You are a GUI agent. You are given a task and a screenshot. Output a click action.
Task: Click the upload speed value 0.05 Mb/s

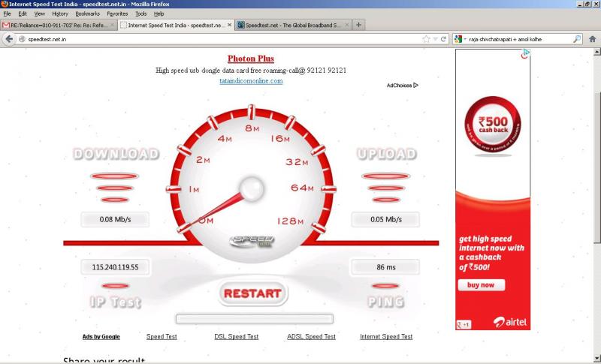(385, 220)
